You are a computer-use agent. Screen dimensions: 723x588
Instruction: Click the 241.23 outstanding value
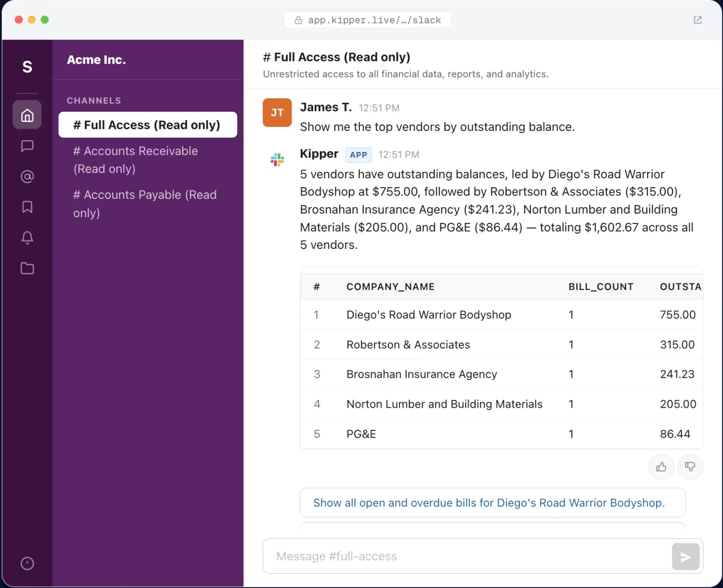(x=677, y=374)
